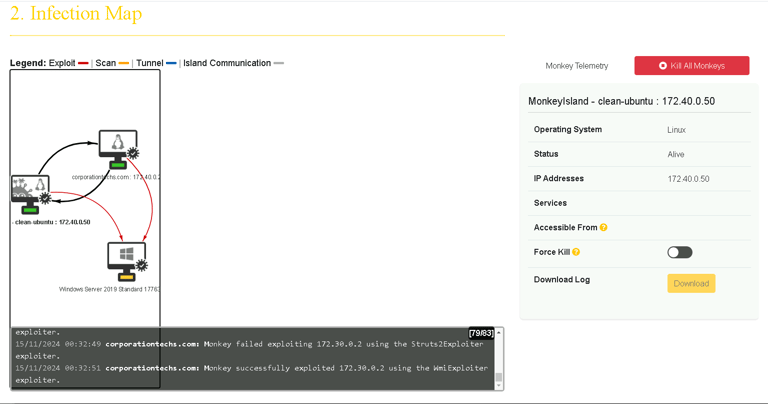Click the gray Island Communication legend swatch
The image size is (768, 404).
point(279,63)
